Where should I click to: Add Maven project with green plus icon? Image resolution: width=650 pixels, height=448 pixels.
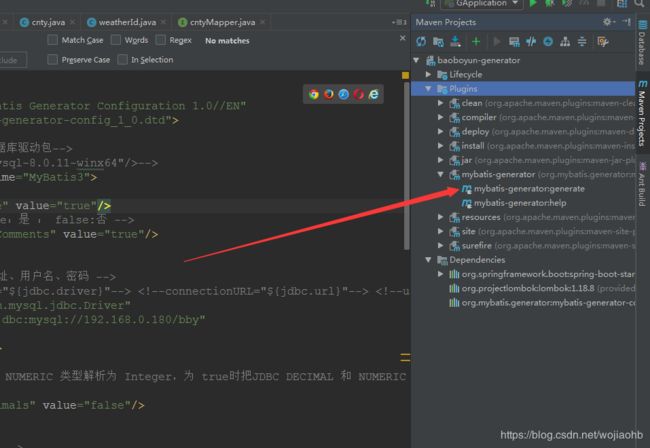click(x=476, y=41)
